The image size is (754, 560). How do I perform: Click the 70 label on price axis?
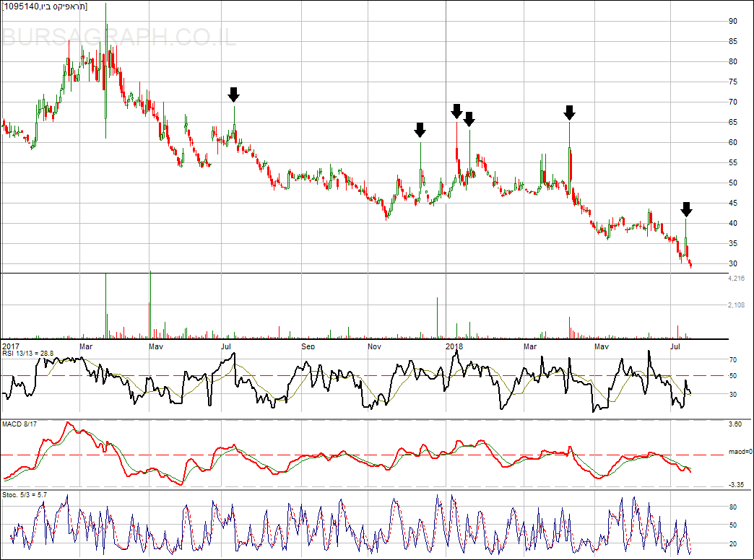(733, 102)
